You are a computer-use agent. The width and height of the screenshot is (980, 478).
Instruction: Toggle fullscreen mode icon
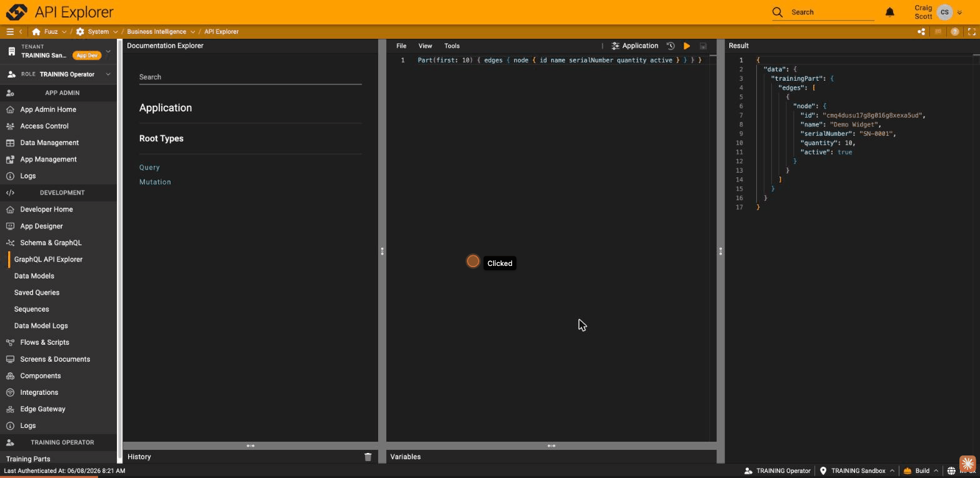[972, 31]
